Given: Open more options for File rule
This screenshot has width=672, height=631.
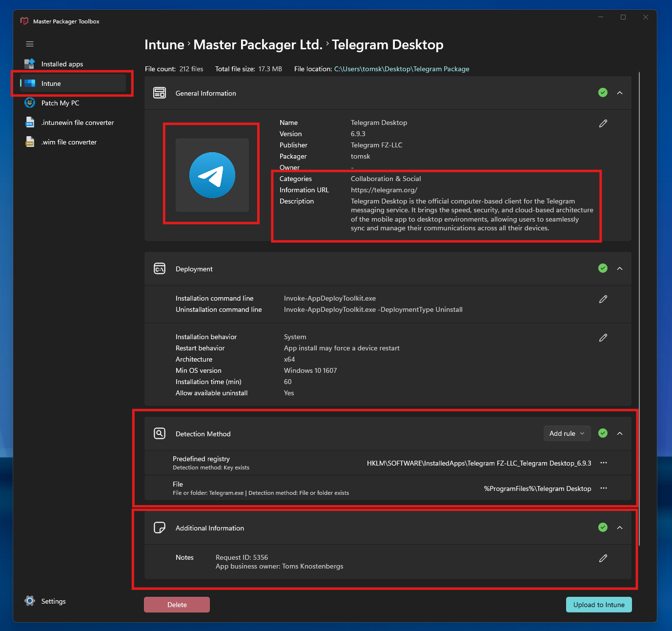Looking at the screenshot, I should [x=604, y=488].
